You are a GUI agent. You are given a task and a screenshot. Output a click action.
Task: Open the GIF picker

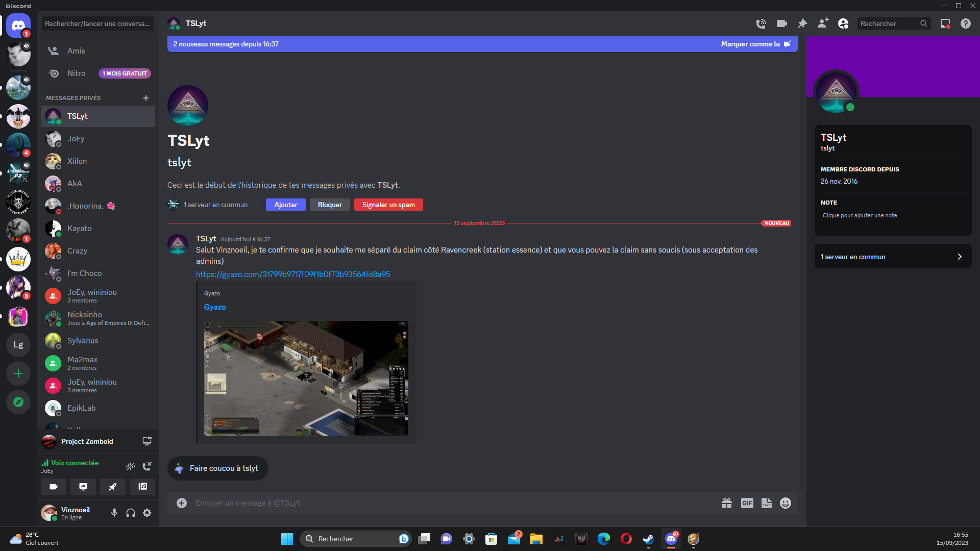[747, 503]
